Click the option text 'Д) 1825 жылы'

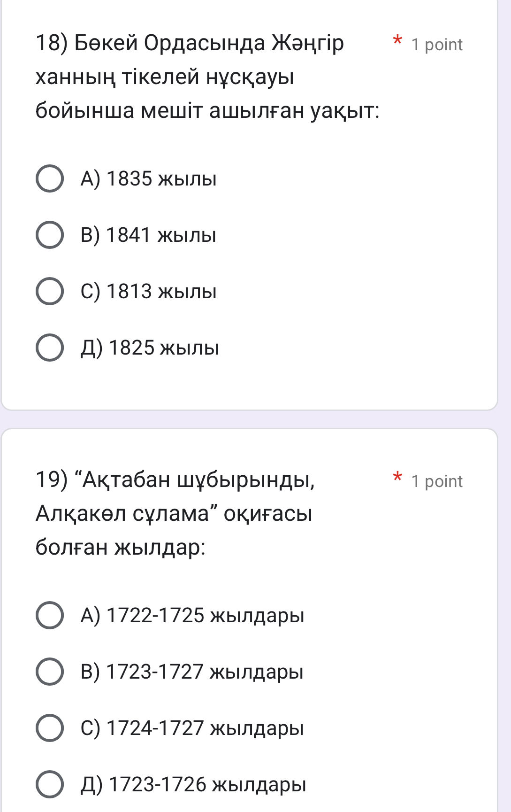150,348
